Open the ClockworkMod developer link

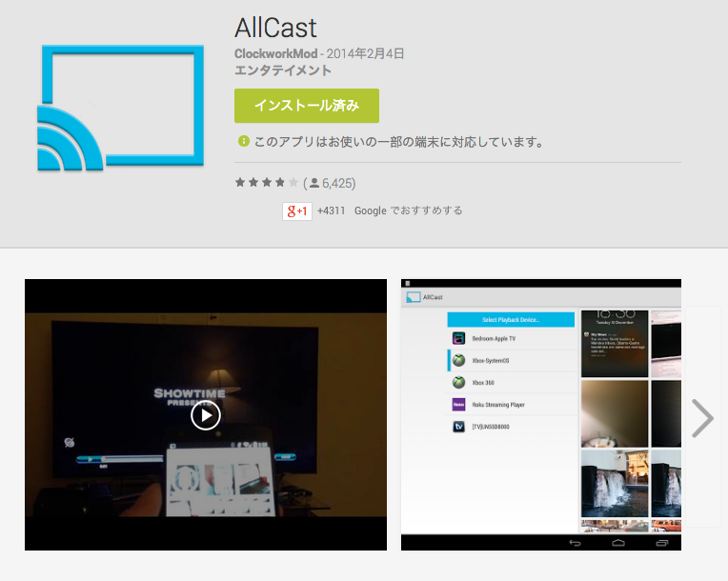click(x=275, y=54)
